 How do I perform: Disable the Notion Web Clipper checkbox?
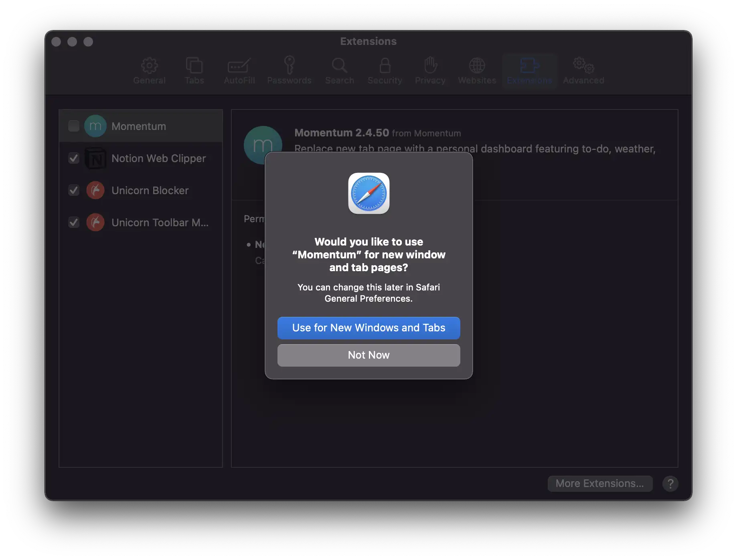pyautogui.click(x=74, y=158)
